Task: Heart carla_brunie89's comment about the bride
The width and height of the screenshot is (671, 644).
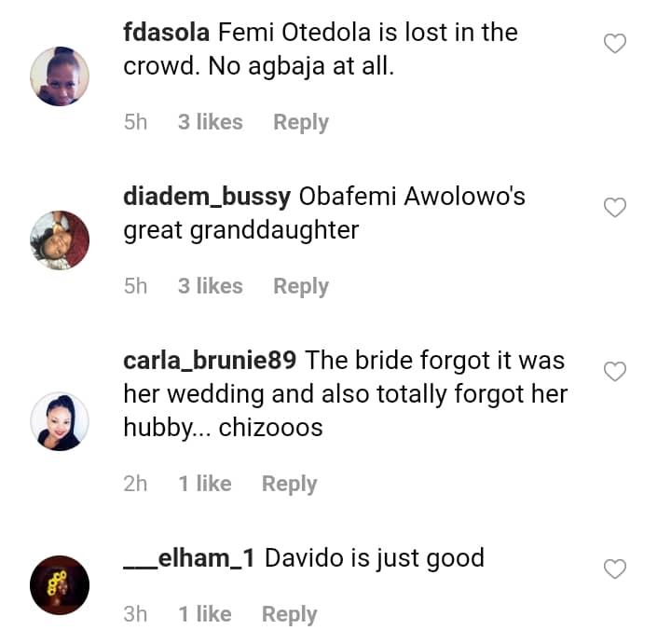Action: tap(615, 372)
